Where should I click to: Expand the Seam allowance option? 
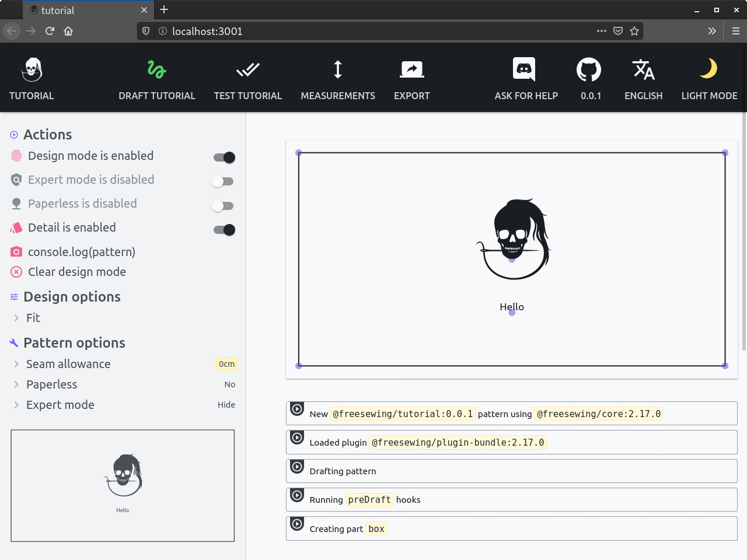click(x=123, y=364)
